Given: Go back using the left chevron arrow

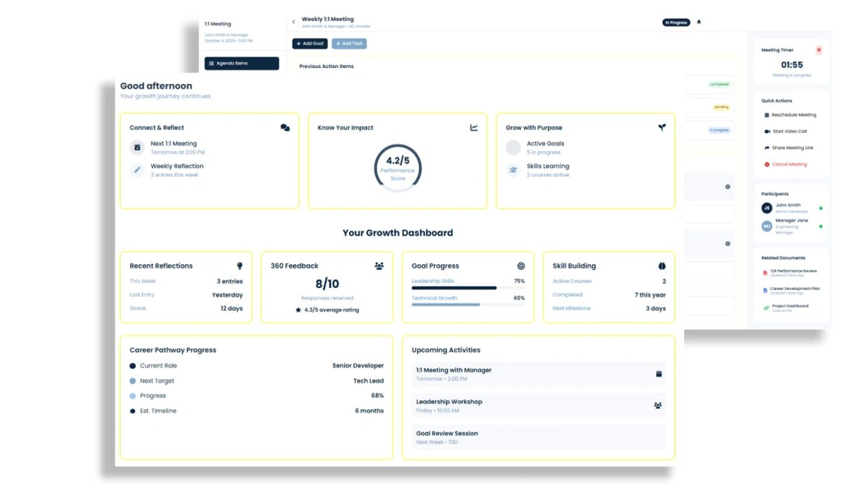Looking at the screenshot, I should tap(293, 22).
